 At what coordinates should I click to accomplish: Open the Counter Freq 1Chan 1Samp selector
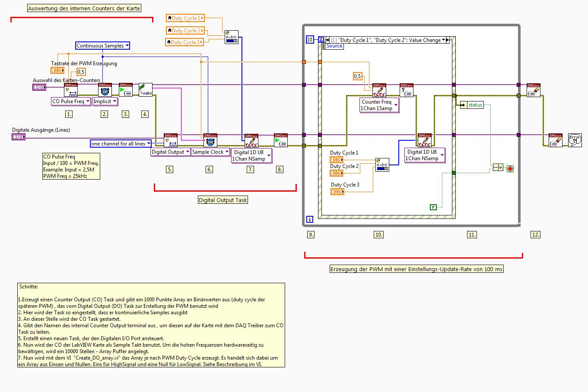379,105
